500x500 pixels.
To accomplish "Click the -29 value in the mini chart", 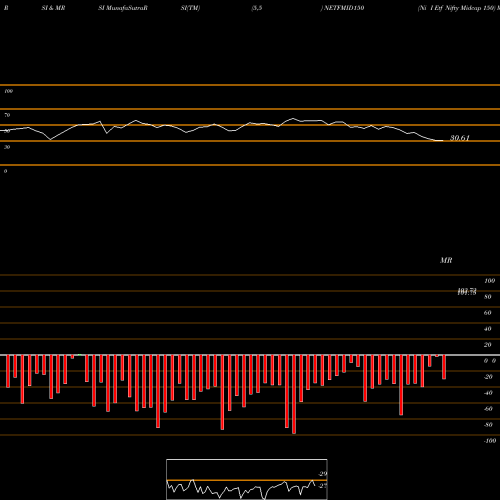I will (323, 474).
